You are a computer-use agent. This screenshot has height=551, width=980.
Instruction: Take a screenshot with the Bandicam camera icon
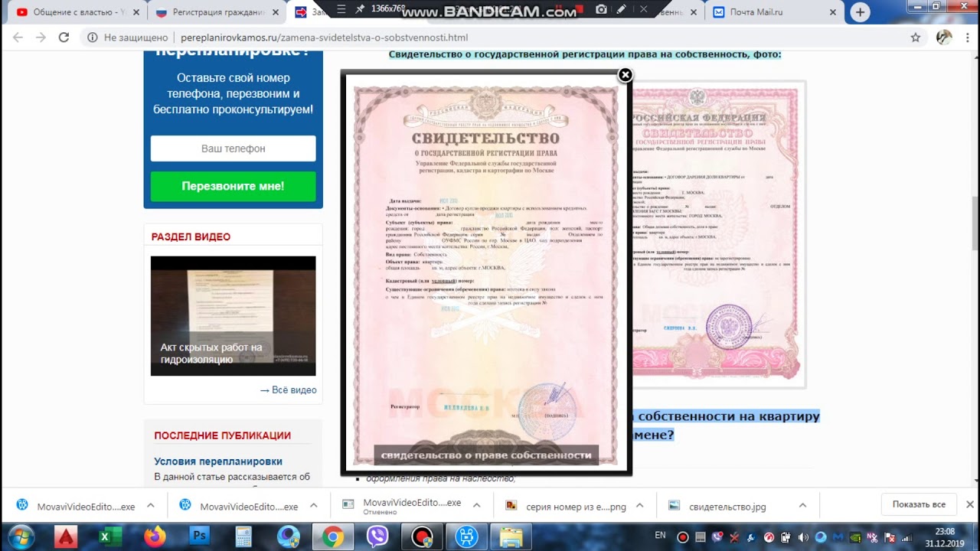tap(602, 9)
